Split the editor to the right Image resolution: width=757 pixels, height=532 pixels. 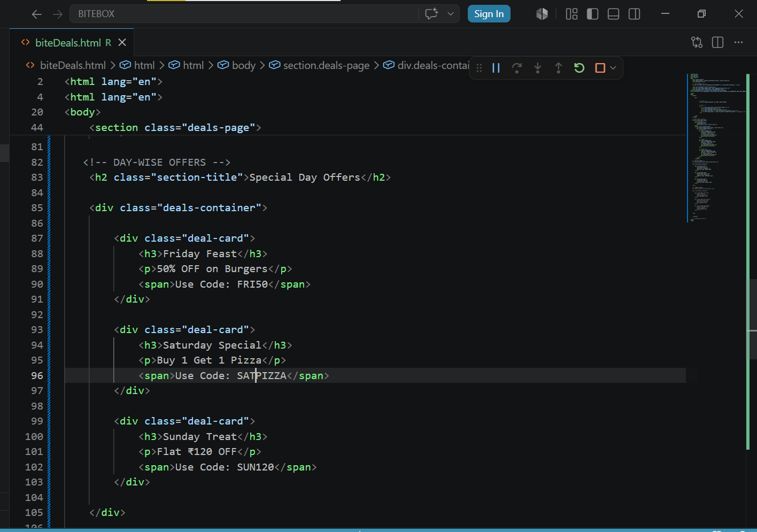pyautogui.click(x=718, y=42)
